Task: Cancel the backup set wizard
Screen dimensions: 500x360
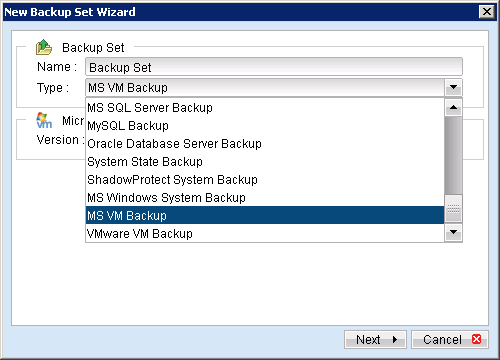Action: 450,340
